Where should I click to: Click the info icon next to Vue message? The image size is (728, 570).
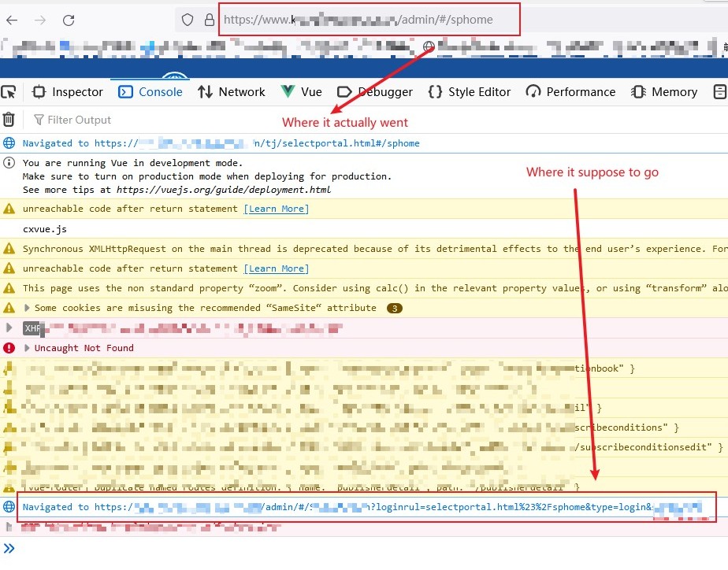pos(9,163)
